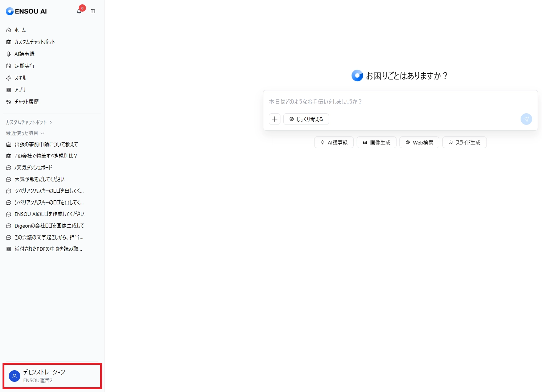Select Web検索 quick action chip
The width and height of the screenshot is (542, 392).
(419, 143)
